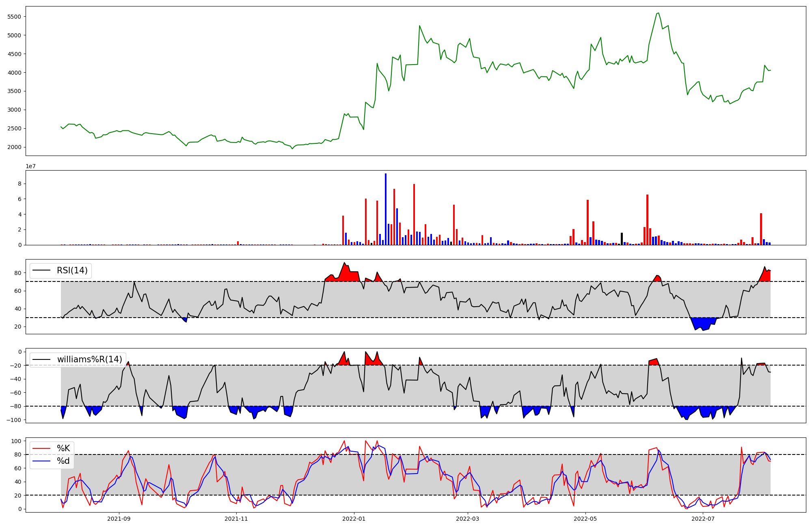Click the 2022-05 x-axis date label
812x528 pixels.
(585, 519)
